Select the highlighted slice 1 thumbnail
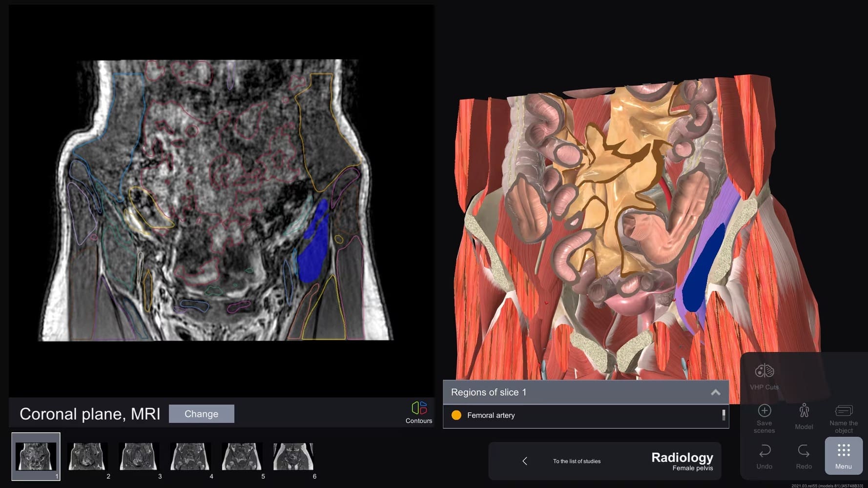 click(35, 456)
